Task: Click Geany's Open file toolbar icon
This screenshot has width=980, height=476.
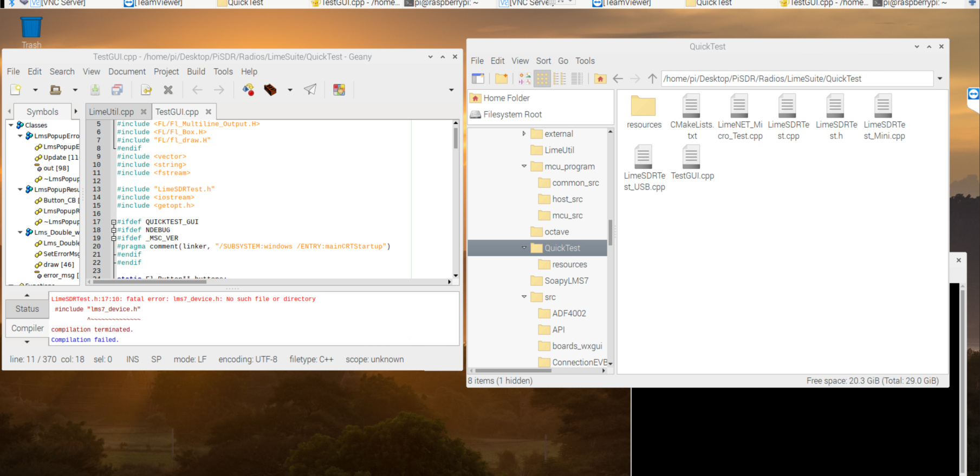Action: pos(55,90)
